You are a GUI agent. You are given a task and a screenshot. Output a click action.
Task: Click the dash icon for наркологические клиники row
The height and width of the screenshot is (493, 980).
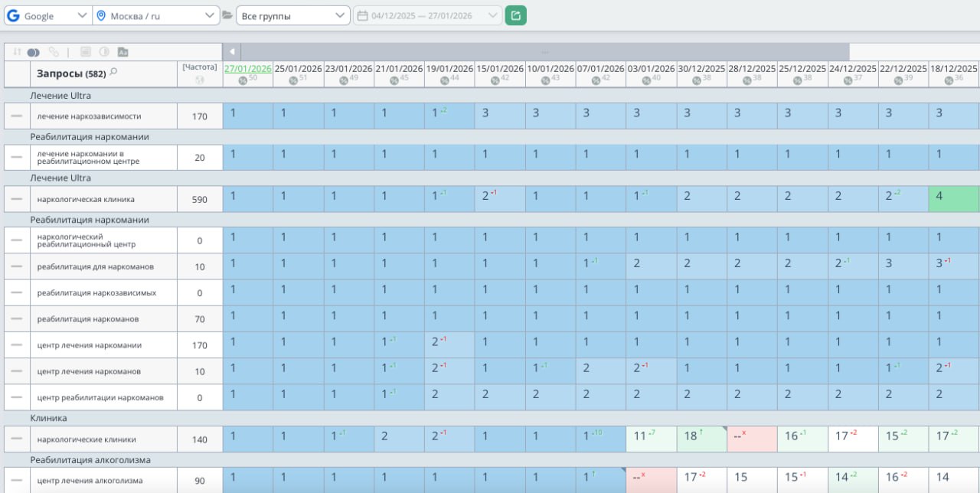click(17, 439)
